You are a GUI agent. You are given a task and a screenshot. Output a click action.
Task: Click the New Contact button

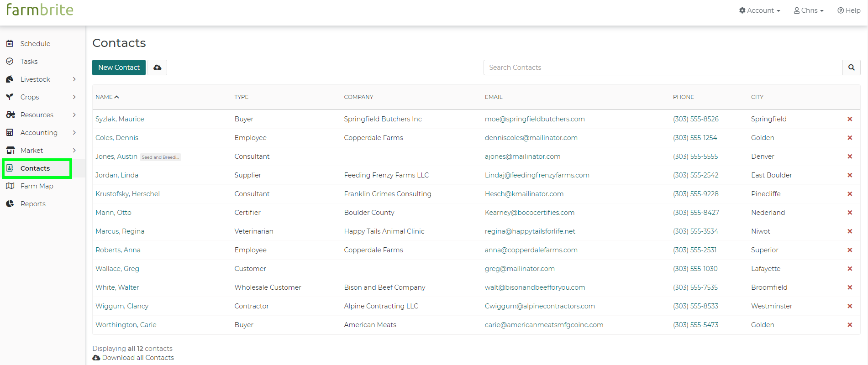[119, 68]
